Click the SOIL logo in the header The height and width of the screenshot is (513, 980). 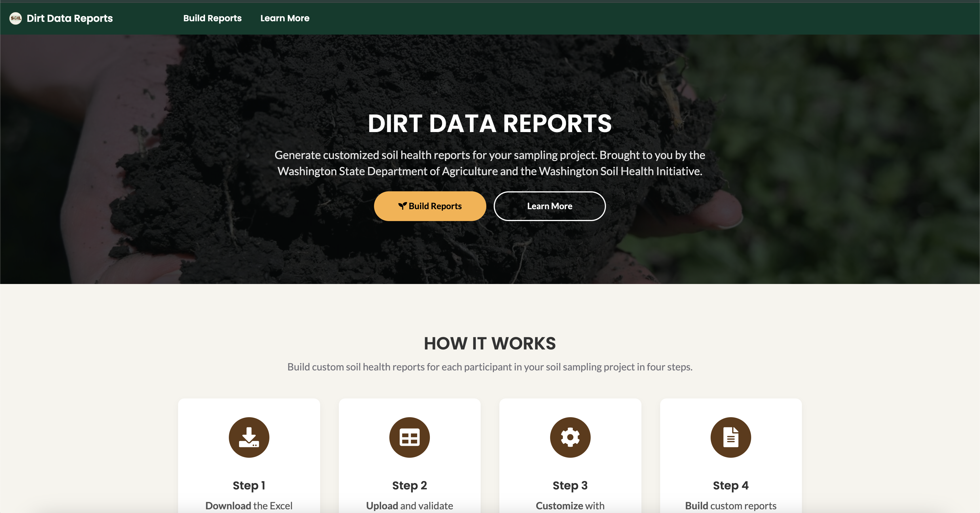pos(15,18)
